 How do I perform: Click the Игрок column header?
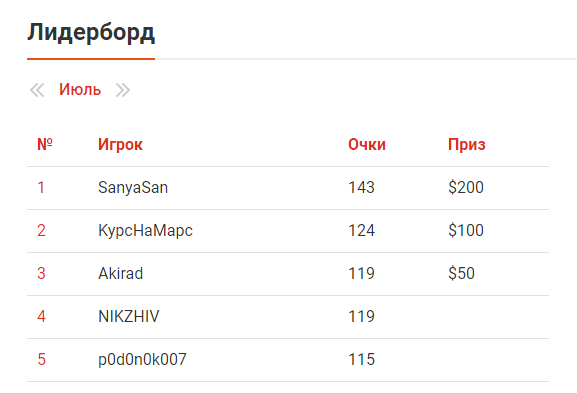[x=120, y=144]
